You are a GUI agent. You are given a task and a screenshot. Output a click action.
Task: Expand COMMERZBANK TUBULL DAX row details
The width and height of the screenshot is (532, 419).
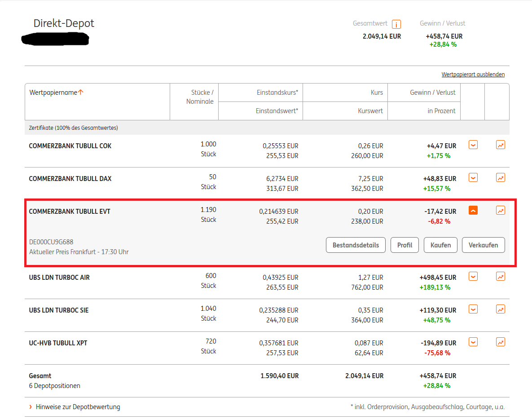pyautogui.click(x=473, y=178)
